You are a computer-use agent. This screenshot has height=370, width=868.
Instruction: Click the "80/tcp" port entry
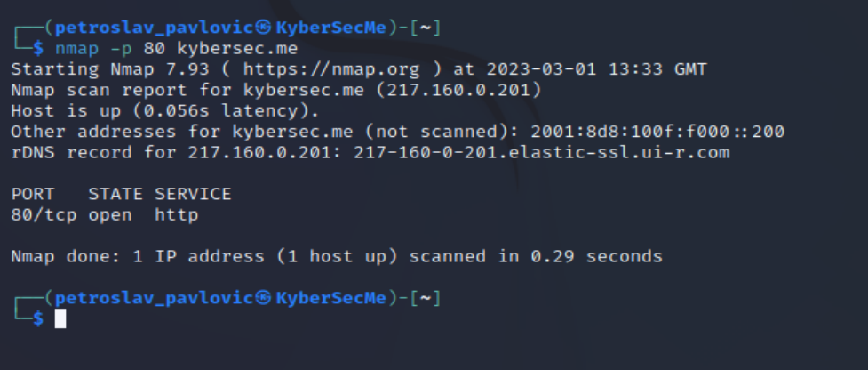click(x=43, y=215)
